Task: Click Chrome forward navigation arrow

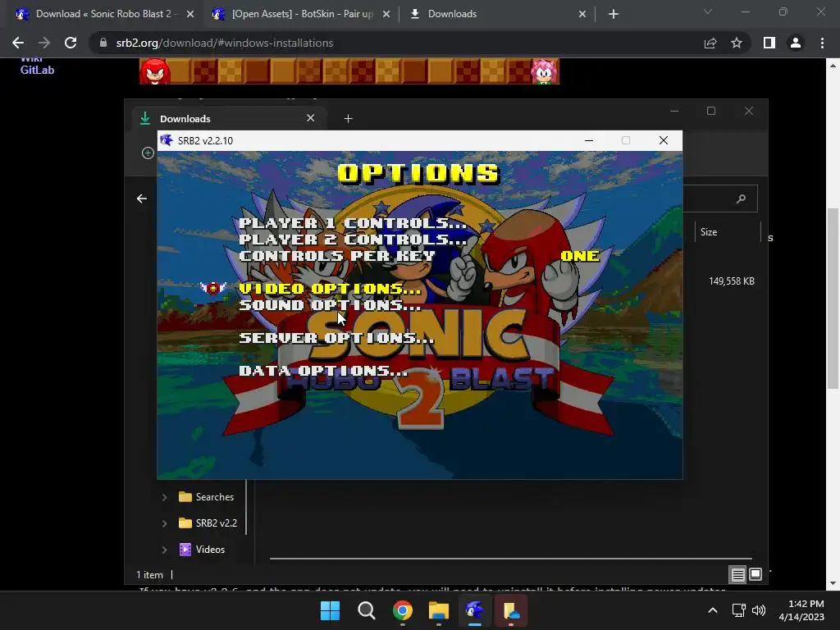Action: click(x=44, y=43)
